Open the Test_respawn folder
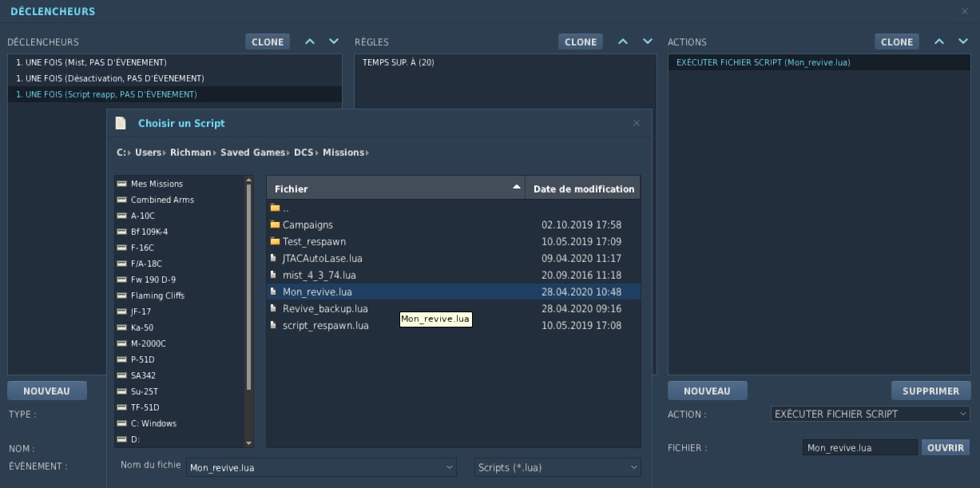 (313, 242)
